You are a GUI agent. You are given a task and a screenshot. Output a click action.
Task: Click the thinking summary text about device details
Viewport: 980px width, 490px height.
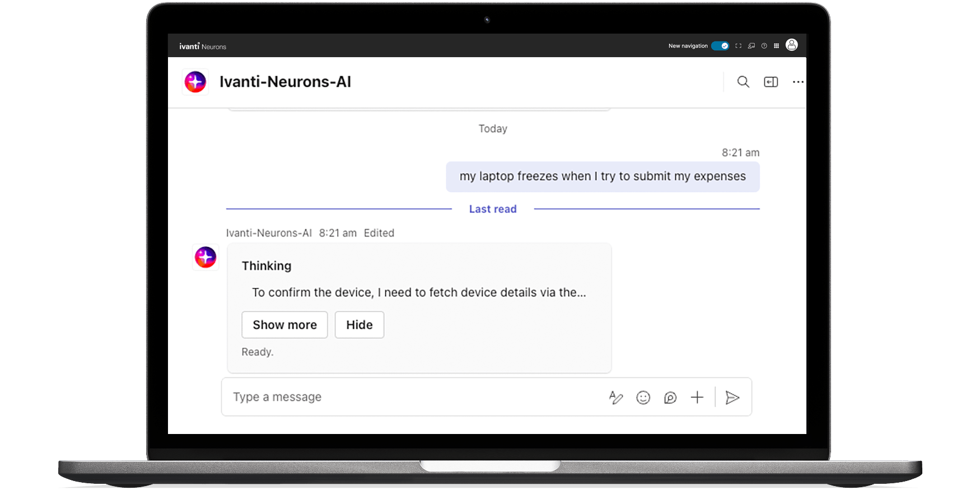tap(419, 292)
